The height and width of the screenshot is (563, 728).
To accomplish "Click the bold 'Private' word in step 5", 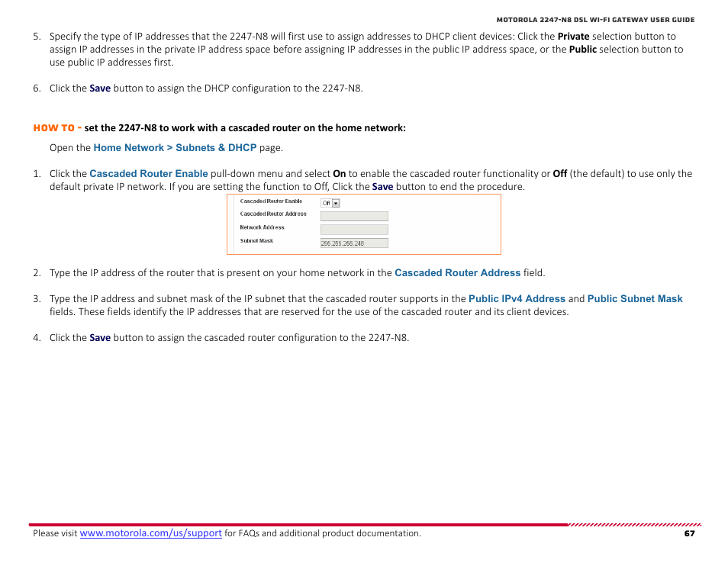I will [573, 36].
